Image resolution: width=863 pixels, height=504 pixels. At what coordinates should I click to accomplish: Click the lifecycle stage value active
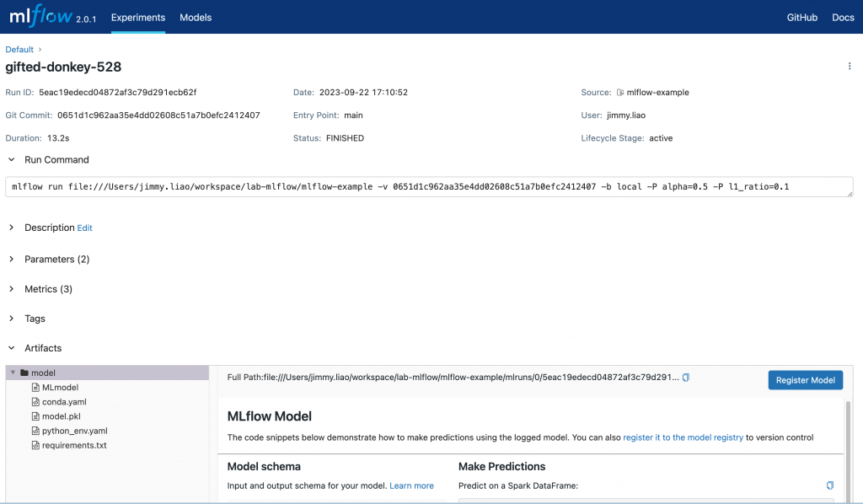pos(661,138)
